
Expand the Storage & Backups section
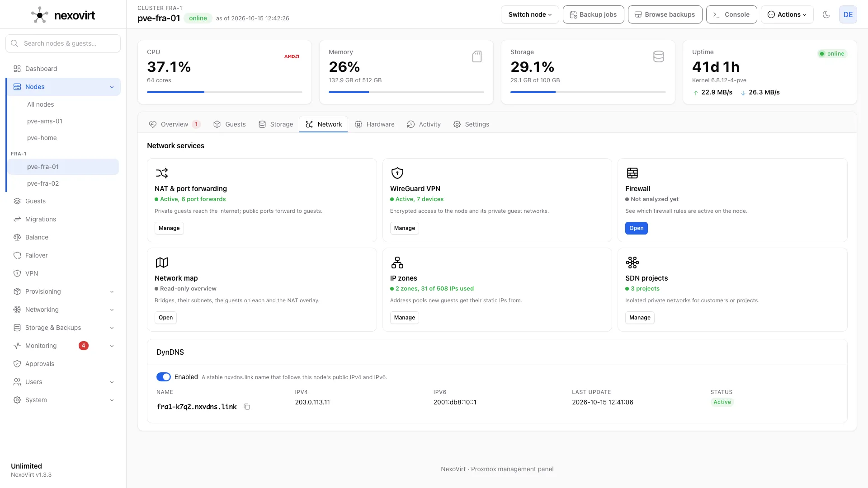(112, 328)
